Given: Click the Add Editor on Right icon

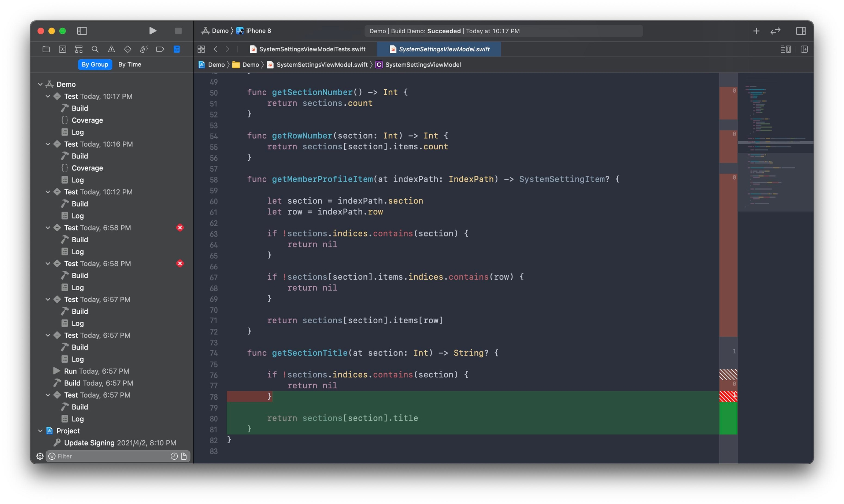Looking at the screenshot, I should tap(804, 49).
